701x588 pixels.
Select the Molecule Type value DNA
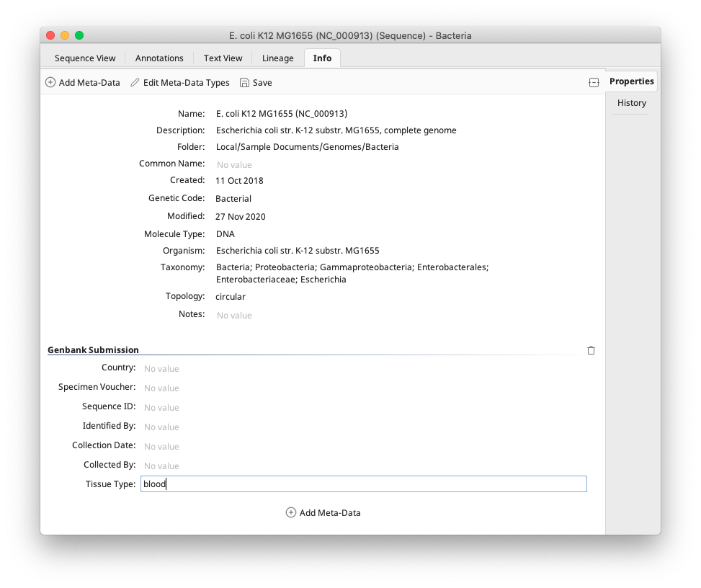point(226,234)
